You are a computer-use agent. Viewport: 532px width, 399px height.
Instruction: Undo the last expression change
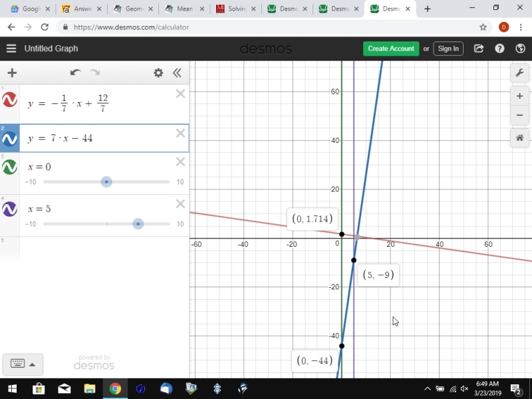[75, 72]
